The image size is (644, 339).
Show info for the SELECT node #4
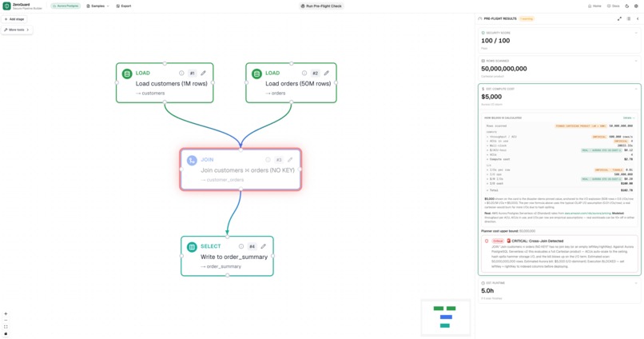click(x=241, y=246)
